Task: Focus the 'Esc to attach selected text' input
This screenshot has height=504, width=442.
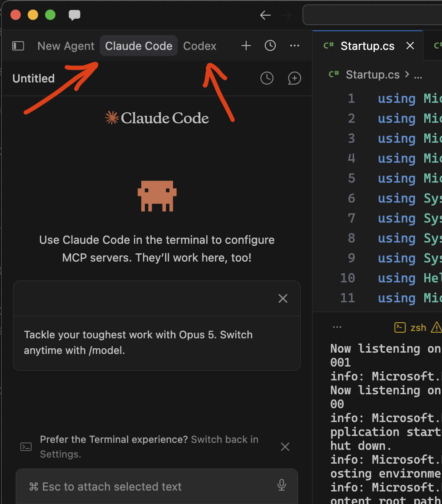Action: (157, 486)
